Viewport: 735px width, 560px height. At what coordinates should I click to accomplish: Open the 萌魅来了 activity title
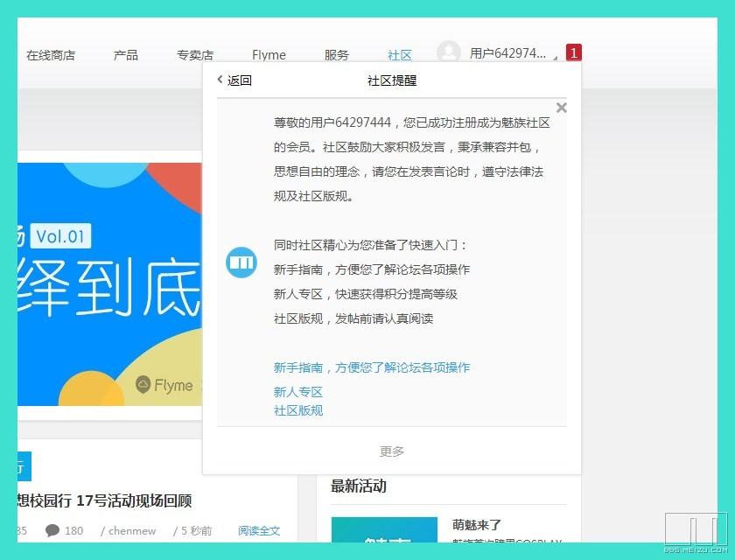(477, 525)
